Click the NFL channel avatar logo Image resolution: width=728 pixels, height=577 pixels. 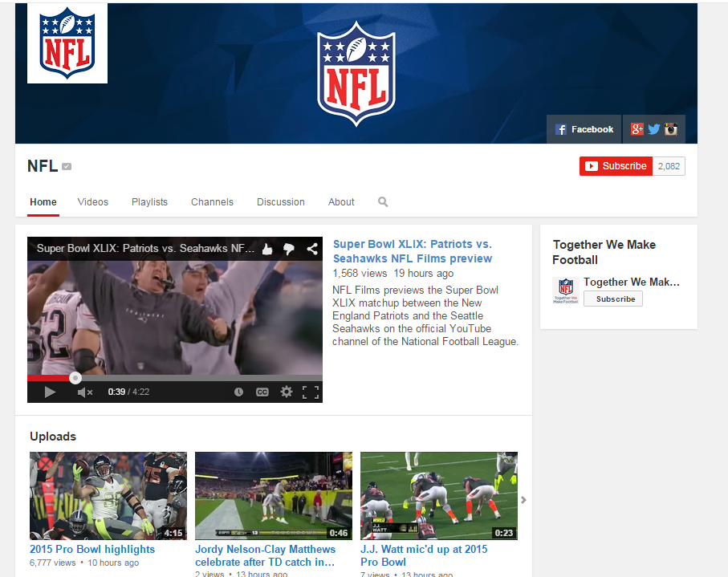point(67,43)
